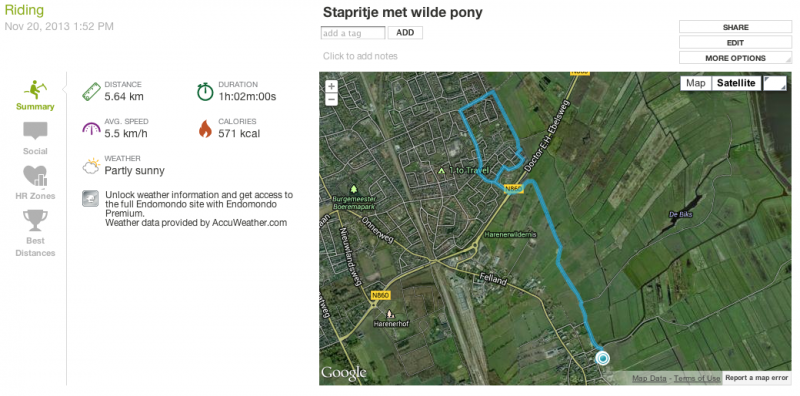The width and height of the screenshot is (800, 396).
Task: Click the duration stopwatch icon
Action: 205,92
